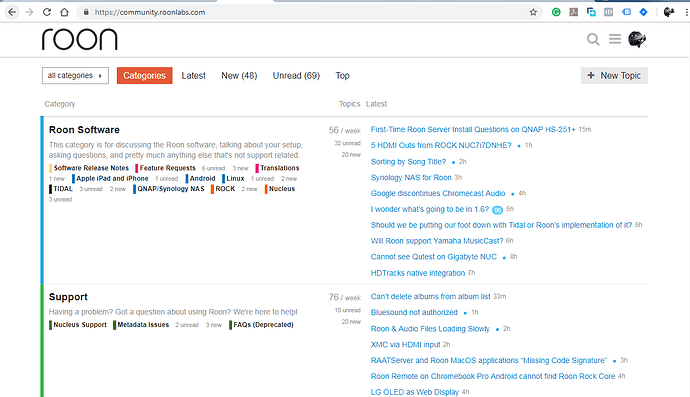
Task: Open the Roon Software category
Action: (84, 130)
